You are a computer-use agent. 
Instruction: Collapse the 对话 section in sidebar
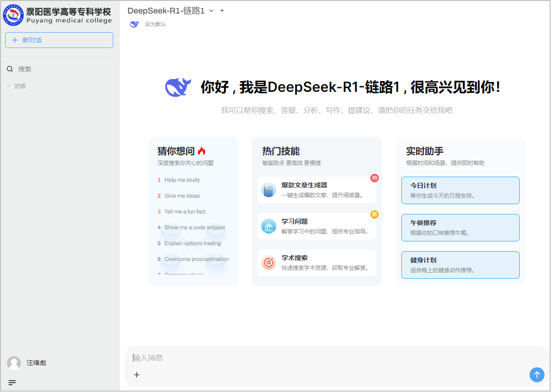16,86
